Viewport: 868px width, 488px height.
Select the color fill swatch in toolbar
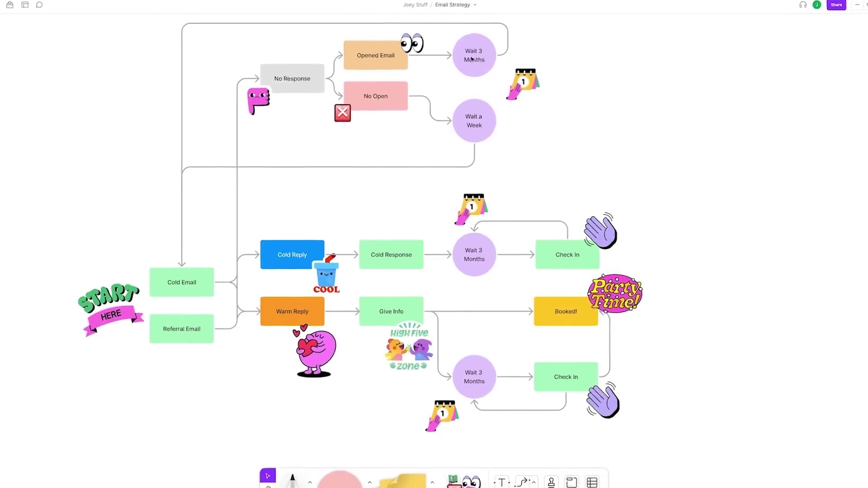tap(340, 481)
